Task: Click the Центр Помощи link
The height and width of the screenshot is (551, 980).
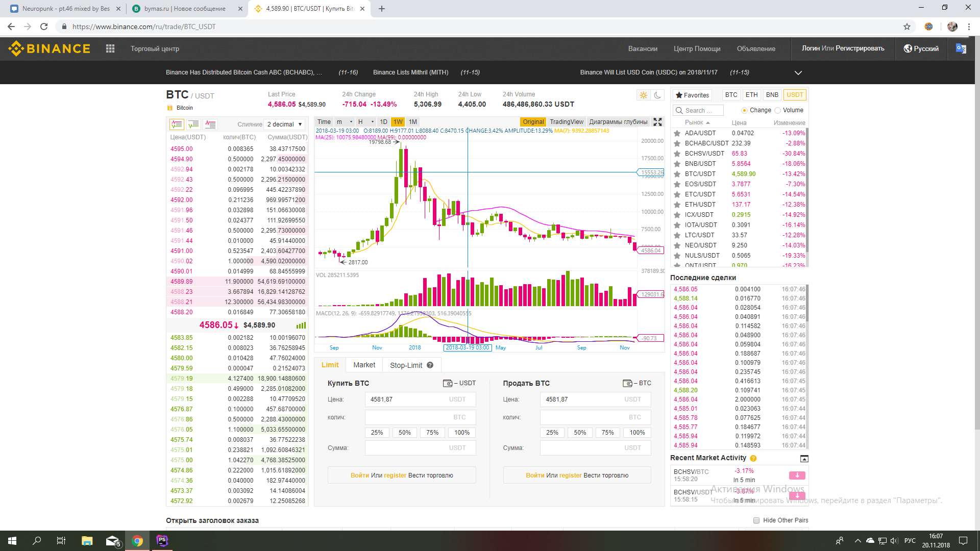Action: click(x=697, y=49)
